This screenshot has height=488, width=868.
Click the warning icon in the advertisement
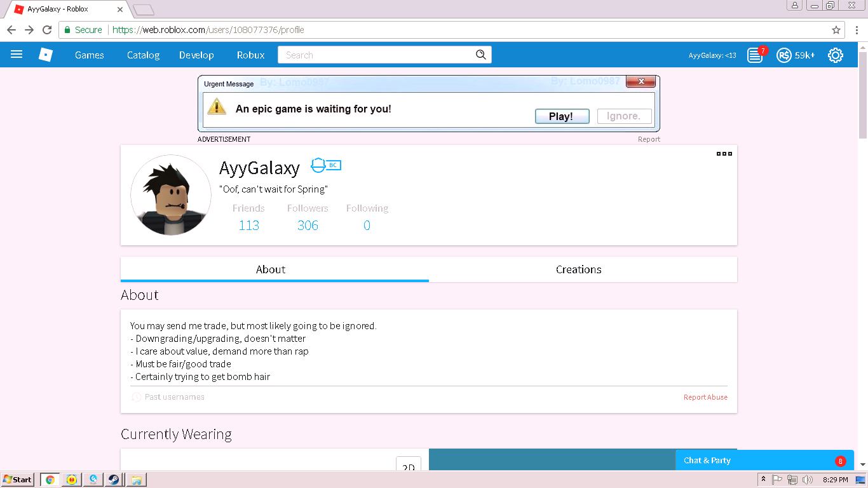(217, 106)
